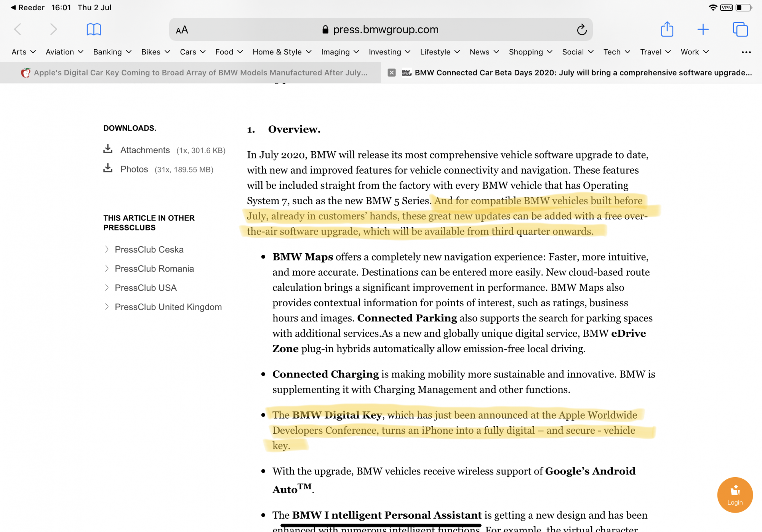Open the AA reader view menu
This screenshot has width=762, height=532.
pyautogui.click(x=182, y=30)
